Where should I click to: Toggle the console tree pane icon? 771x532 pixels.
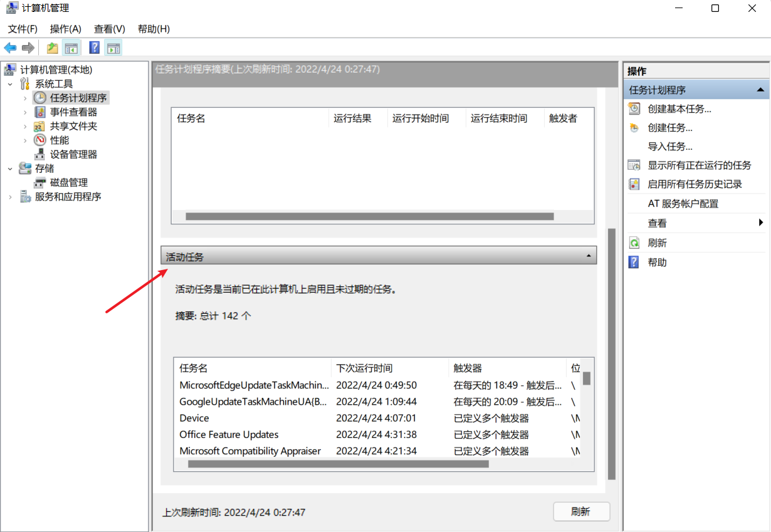pyautogui.click(x=71, y=48)
